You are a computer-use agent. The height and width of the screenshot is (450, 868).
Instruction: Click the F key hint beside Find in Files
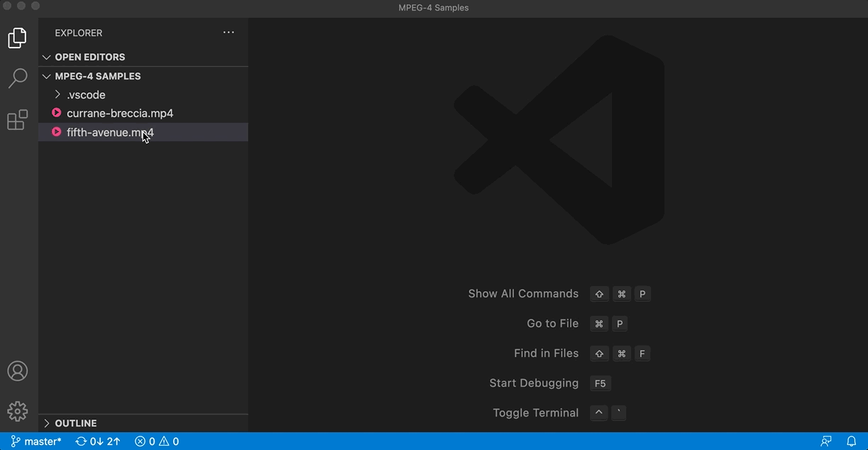(x=642, y=353)
